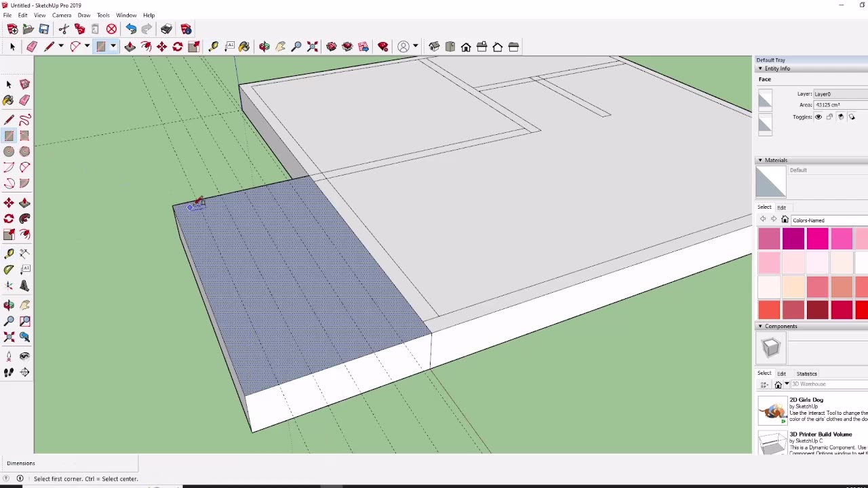Viewport: 868px width, 488px height.
Task: Select the Protractor tool in left toolbar
Action: (9, 270)
